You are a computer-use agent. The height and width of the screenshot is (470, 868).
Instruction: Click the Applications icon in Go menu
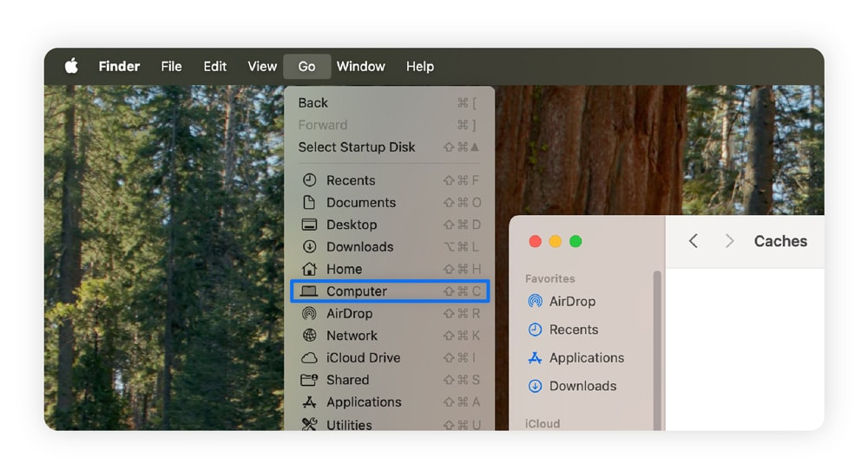pyautogui.click(x=310, y=402)
